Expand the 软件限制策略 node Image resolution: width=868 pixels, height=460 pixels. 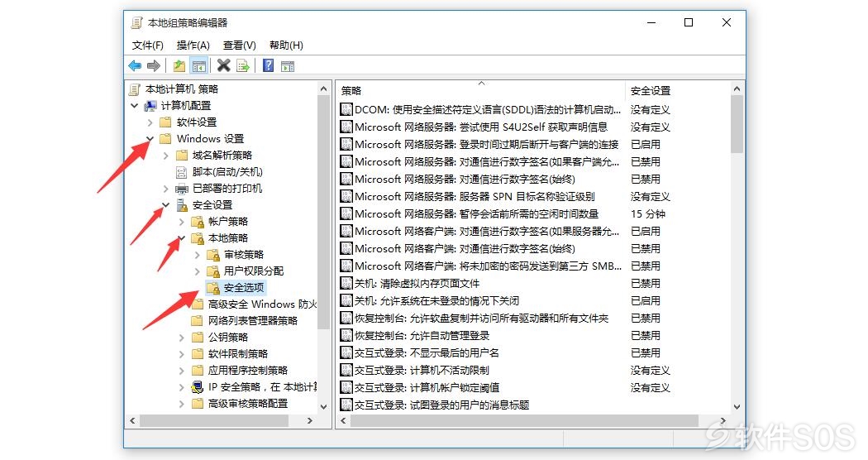pyautogui.click(x=182, y=353)
